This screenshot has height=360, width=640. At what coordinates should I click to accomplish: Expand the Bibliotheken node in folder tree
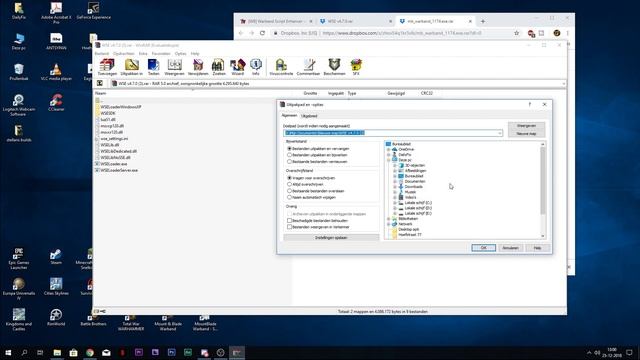389,219
